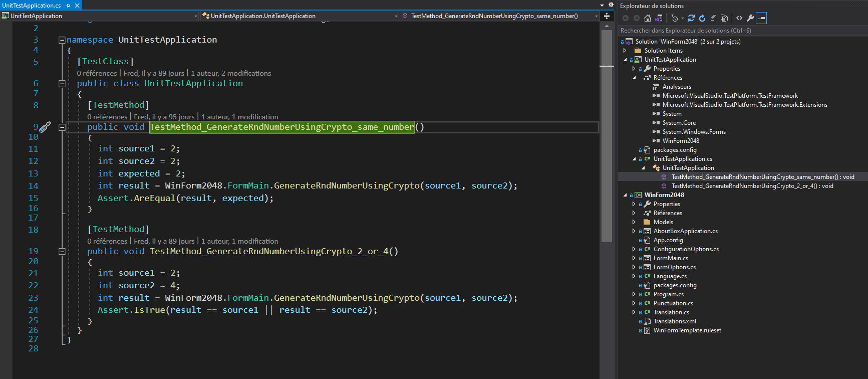Image resolution: width=868 pixels, height=379 pixels.
Task: Collapse all nodes in Solution Explorer
Action: pos(713,18)
